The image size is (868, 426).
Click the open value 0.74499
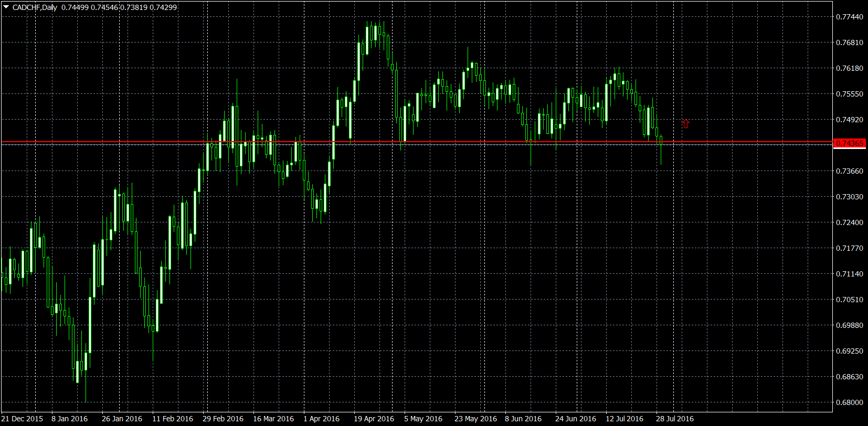point(75,7)
